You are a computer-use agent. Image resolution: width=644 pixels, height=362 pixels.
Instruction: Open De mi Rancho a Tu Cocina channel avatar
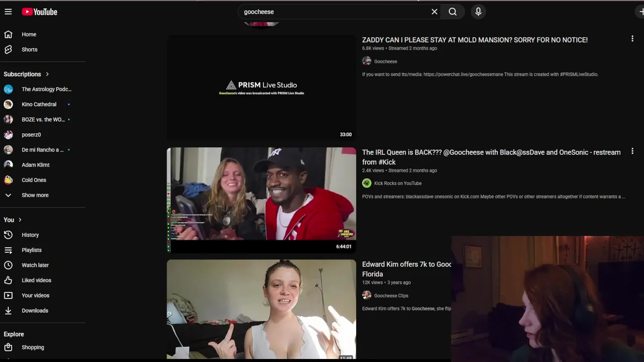[x=8, y=149]
